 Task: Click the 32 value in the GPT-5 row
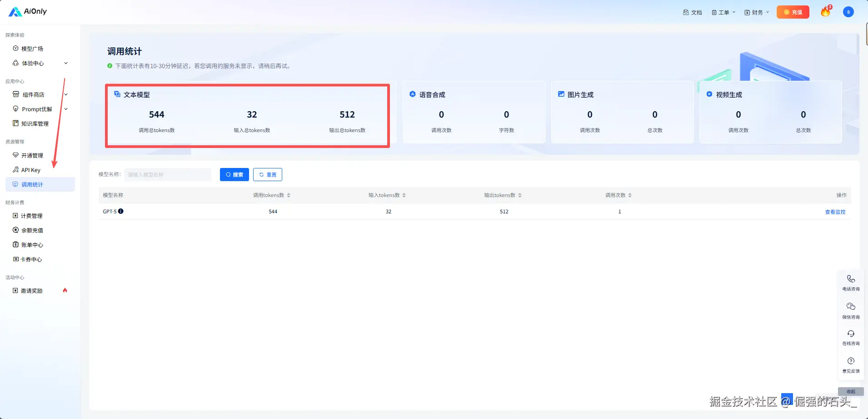389,212
